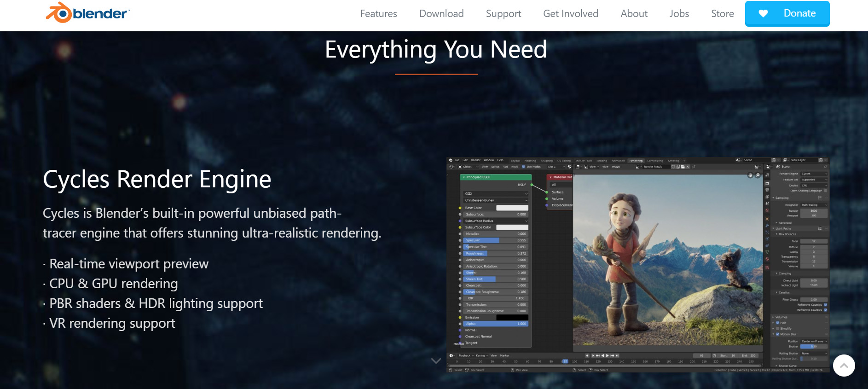Open the Store link in the site header
The width and height of the screenshot is (868, 389).
(722, 14)
